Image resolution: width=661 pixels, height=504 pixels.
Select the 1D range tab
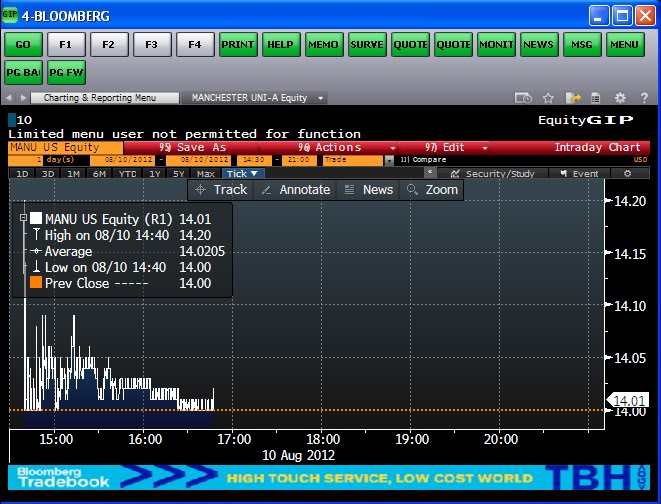pyautogui.click(x=22, y=174)
